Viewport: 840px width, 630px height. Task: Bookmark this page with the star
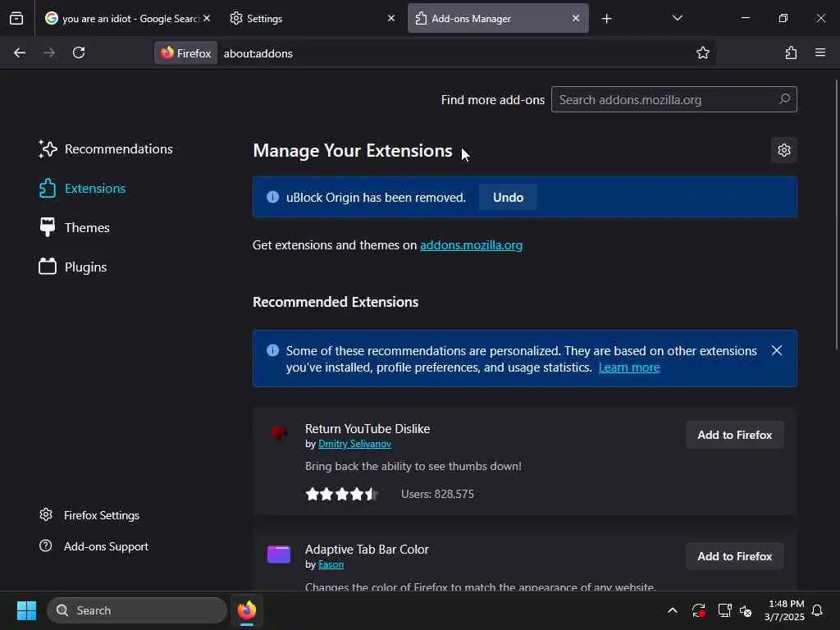703,52
